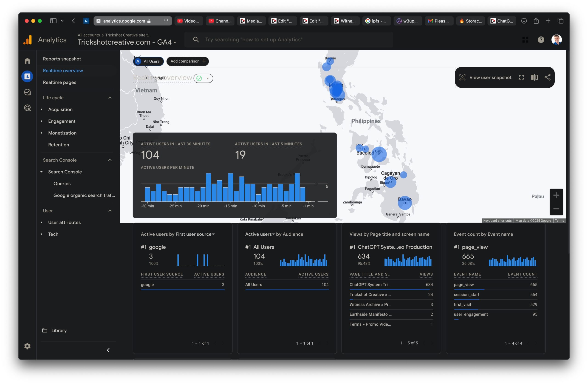Open the Help question mark icon
This screenshot has width=588, height=384.
pos(541,40)
